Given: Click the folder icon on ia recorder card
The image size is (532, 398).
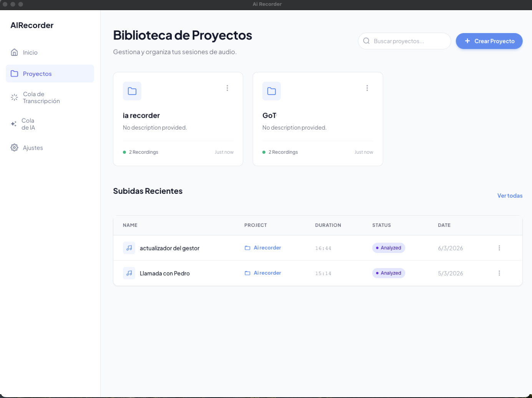Looking at the screenshot, I should 132,91.
